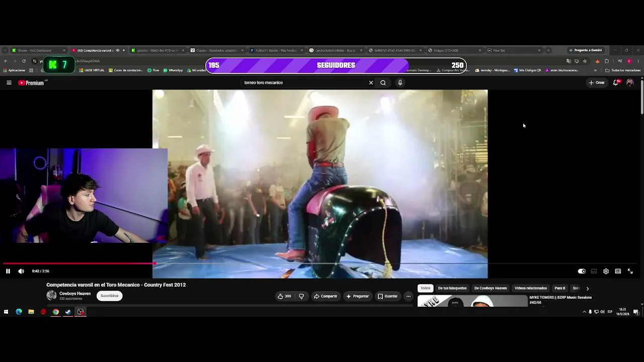Viewport: 644px width, 362px height.
Task: Select the Todos filter chip
Action: [426, 288]
